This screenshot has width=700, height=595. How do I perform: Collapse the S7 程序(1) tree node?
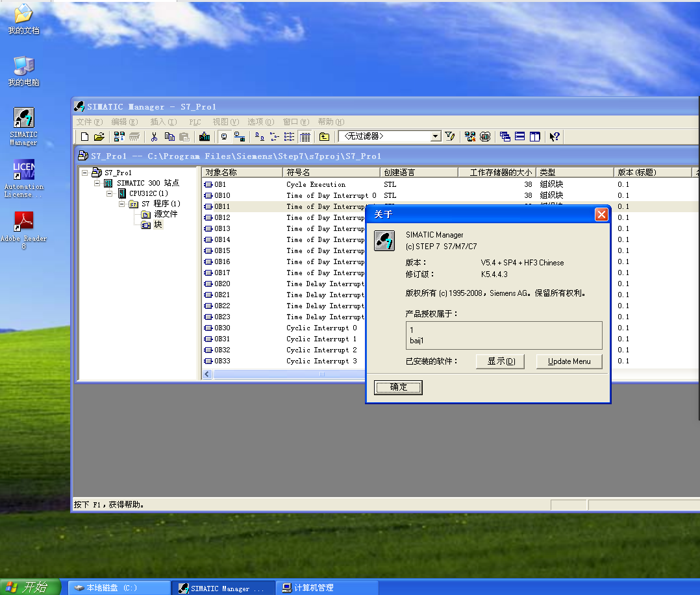(121, 204)
